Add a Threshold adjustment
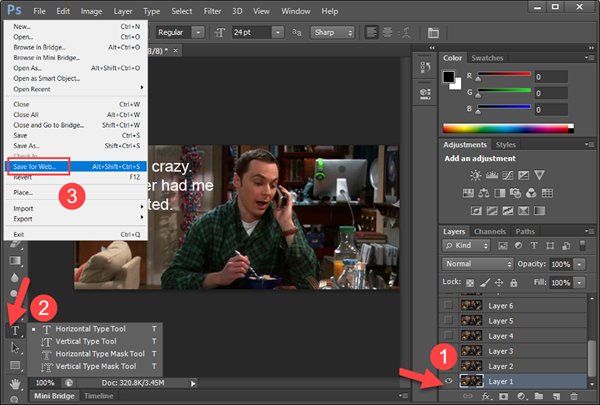The width and height of the screenshot is (600, 405). point(508,211)
